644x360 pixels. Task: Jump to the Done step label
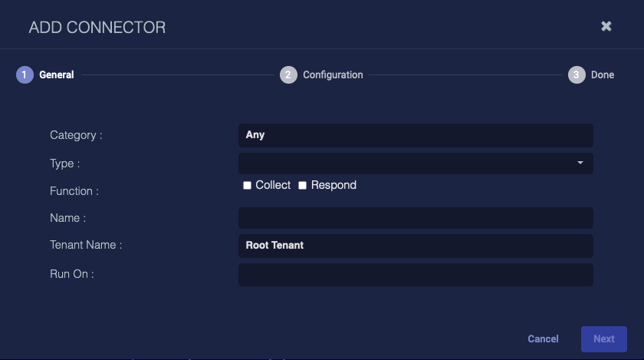(603, 75)
